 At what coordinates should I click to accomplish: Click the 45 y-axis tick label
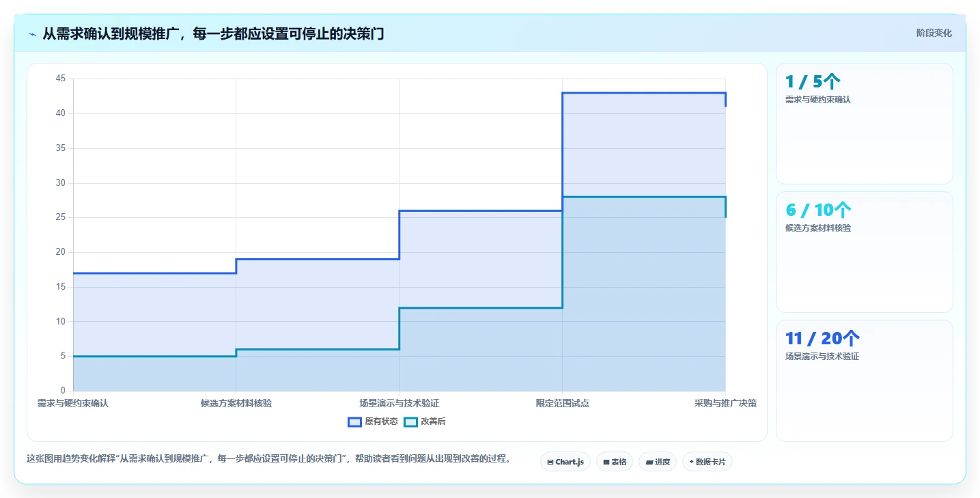[x=61, y=79]
